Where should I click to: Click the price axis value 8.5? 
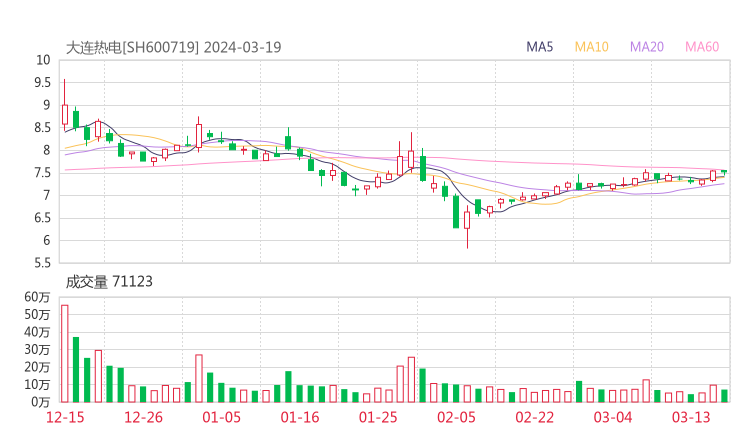(x=42, y=127)
